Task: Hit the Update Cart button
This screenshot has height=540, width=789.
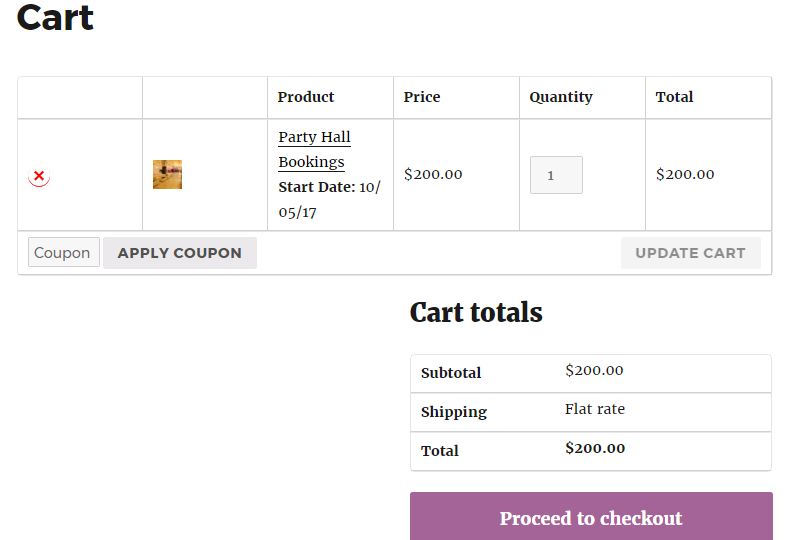Action: pyautogui.click(x=690, y=253)
